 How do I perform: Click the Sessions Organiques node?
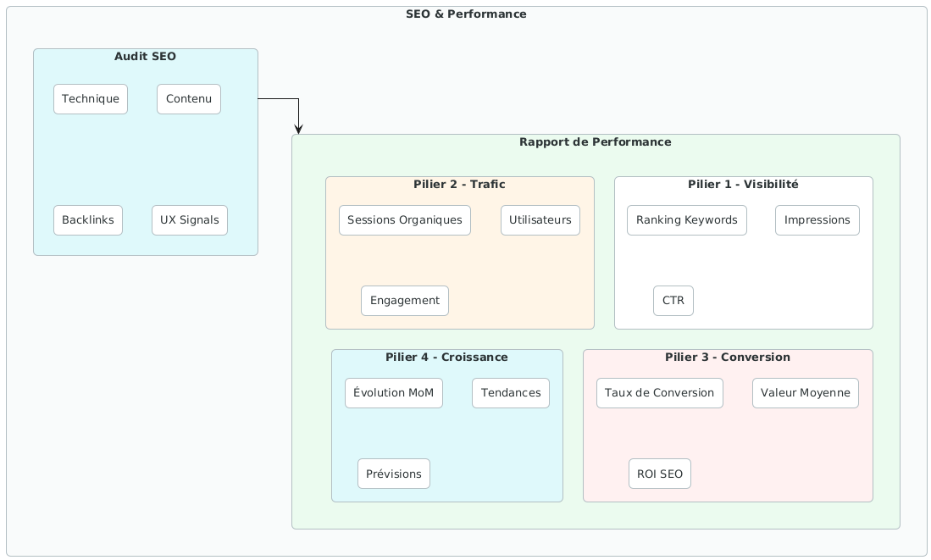405,220
